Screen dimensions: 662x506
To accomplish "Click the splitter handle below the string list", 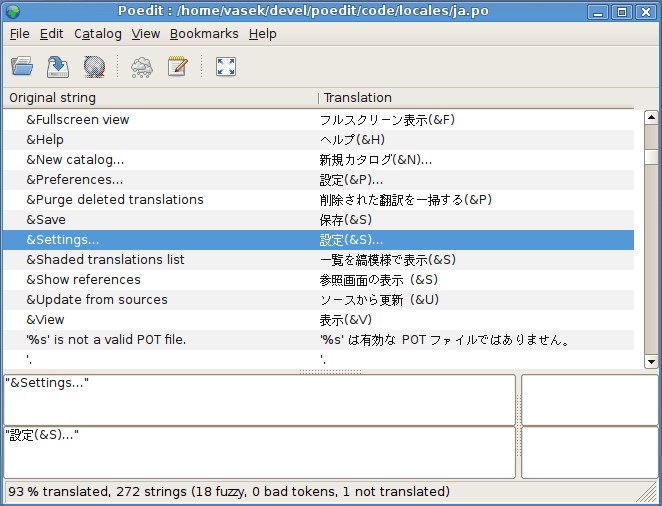I will (330, 372).
